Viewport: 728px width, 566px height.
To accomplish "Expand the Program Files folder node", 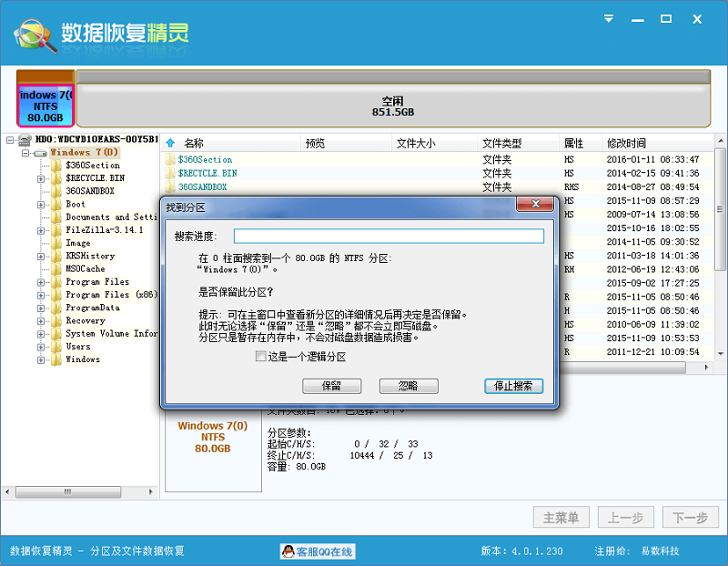I will (41, 282).
